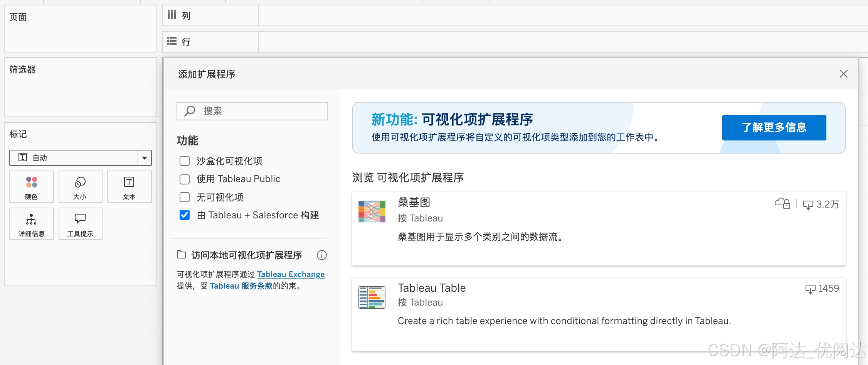Click the download count icon on 桑基图 card

pyautogui.click(x=808, y=205)
